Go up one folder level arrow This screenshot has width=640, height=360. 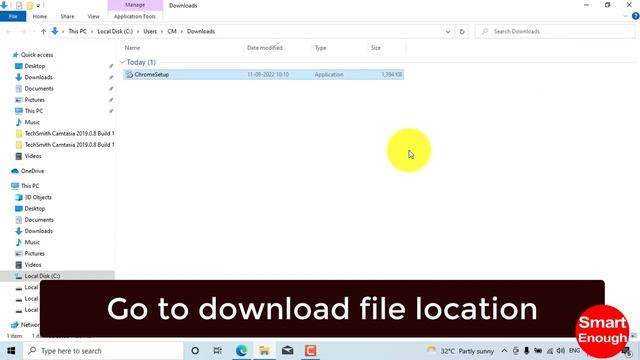click(43, 31)
